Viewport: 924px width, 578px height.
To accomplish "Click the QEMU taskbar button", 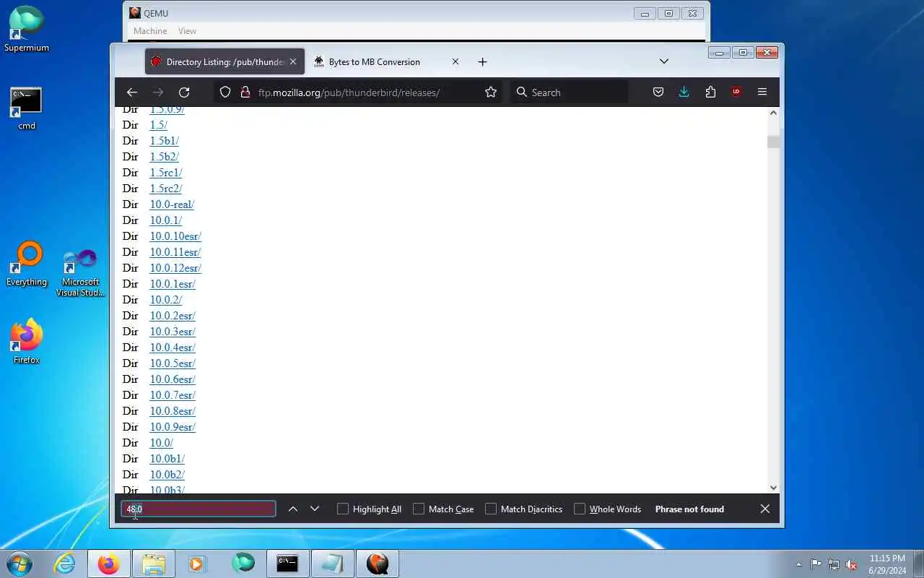I will (x=377, y=564).
